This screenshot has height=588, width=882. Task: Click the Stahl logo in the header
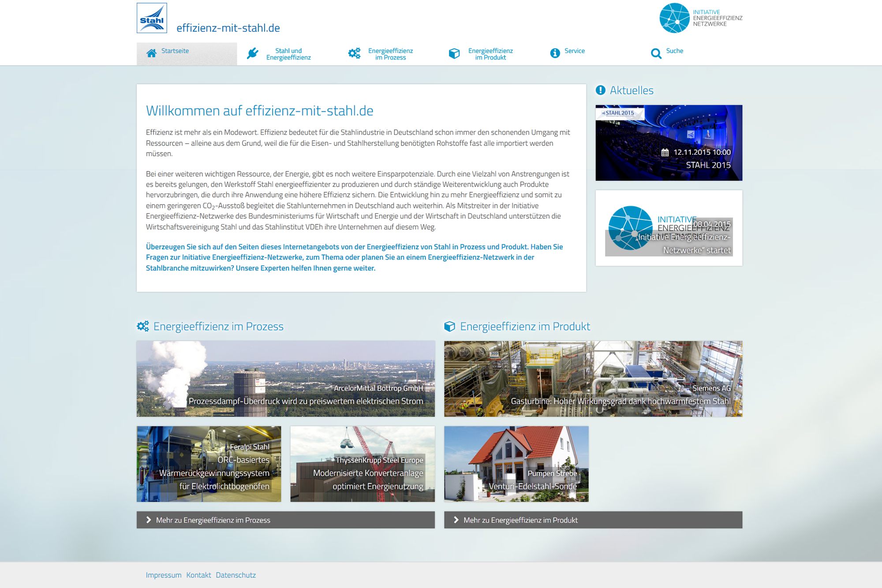tap(152, 18)
